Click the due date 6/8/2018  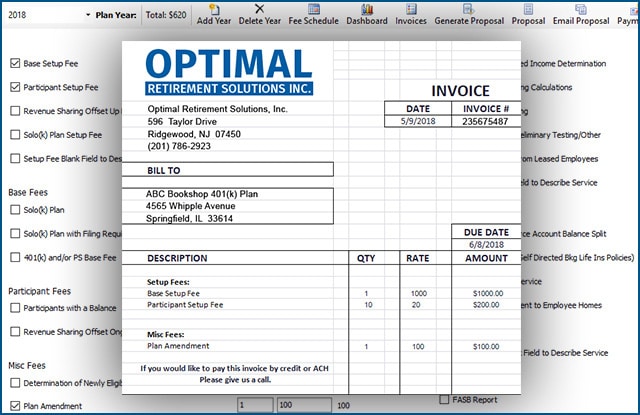pyautogui.click(x=487, y=244)
